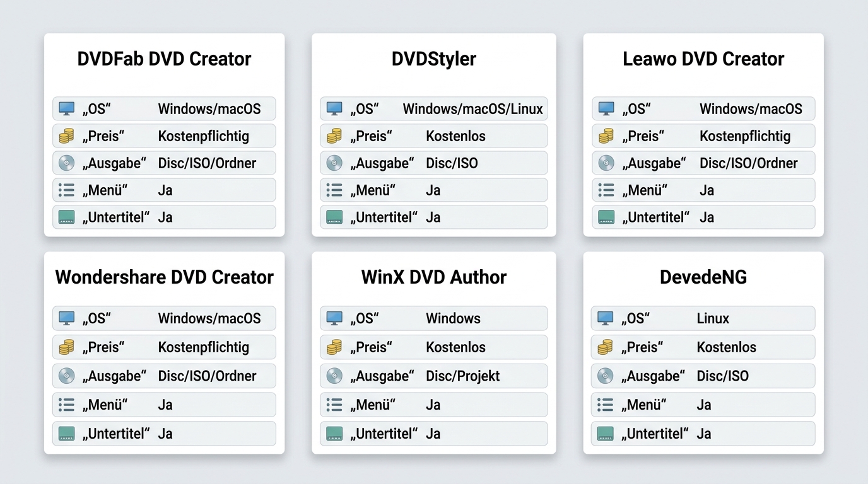
Task: Select the WinX DVD Author title
Action: 434,277
